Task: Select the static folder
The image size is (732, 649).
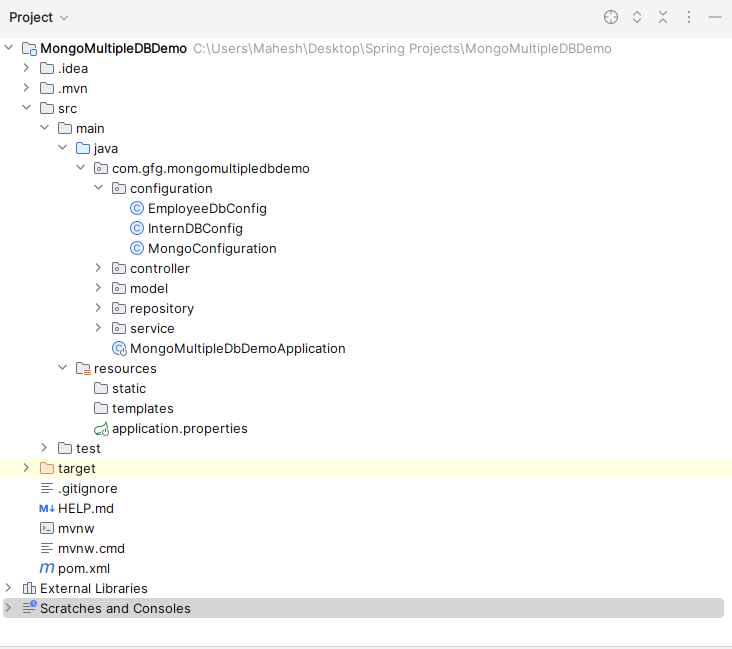Action: tap(129, 388)
